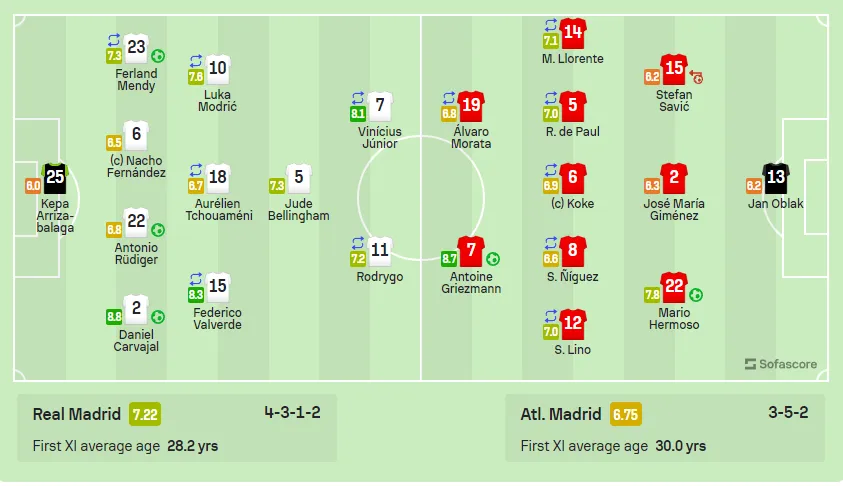Click Jude Bellingham's number 5 shirt
Viewport: 843px width, 486px height.
(299, 178)
